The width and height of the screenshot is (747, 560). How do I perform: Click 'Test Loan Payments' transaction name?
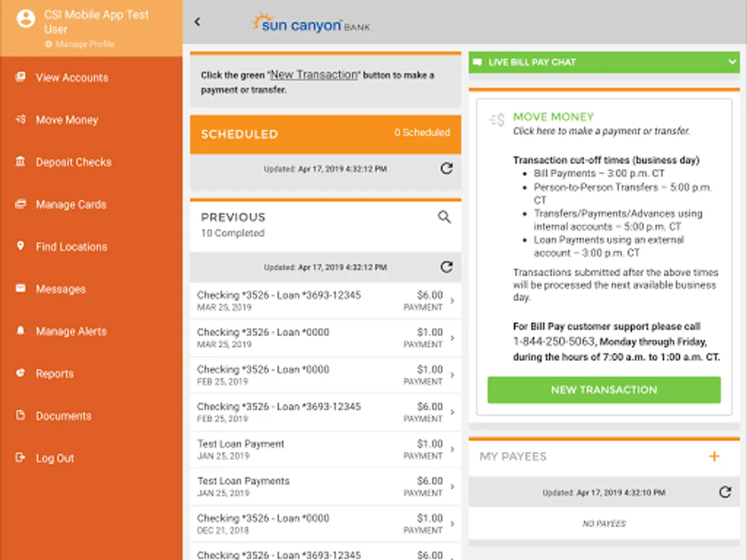pyautogui.click(x=243, y=481)
